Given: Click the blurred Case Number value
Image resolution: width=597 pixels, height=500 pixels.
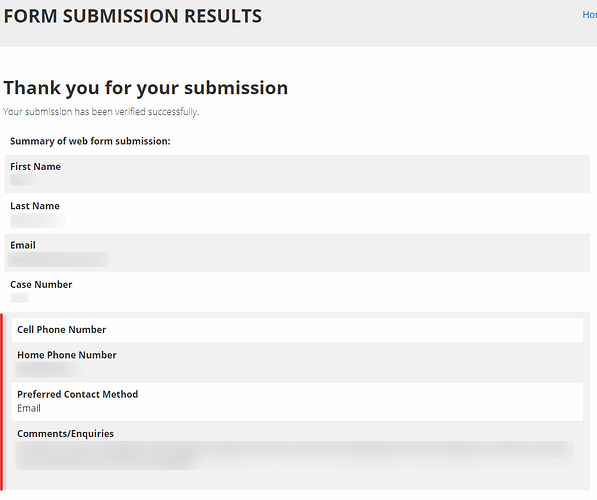Looking at the screenshot, I should [19, 297].
